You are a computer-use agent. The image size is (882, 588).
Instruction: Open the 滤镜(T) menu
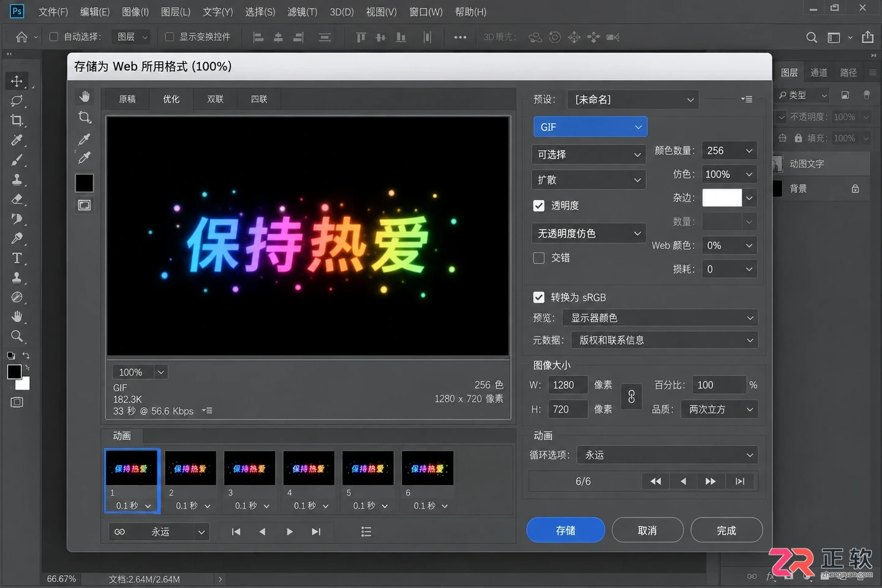point(303,12)
